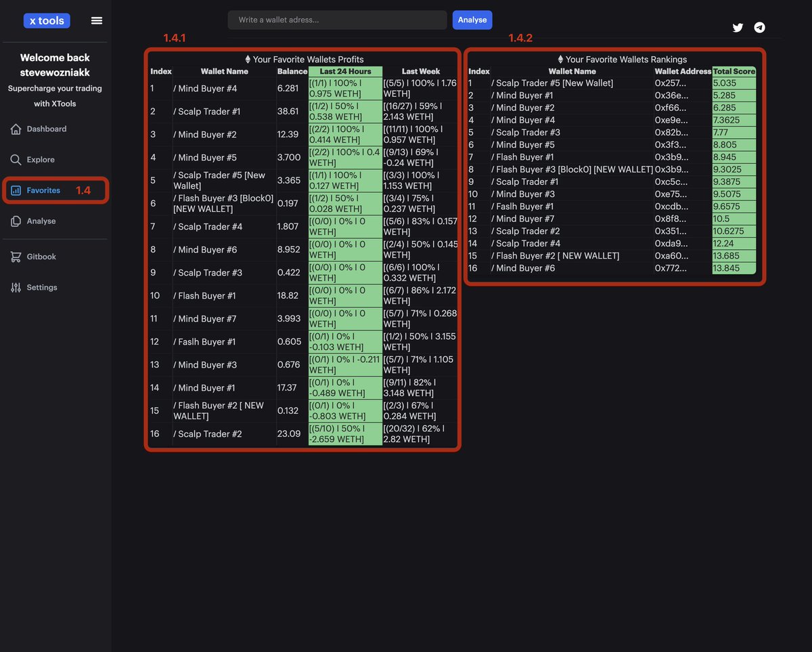812x652 pixels.
Task: Click wallet address 0xe9e...
Action: tap(671, 120)
